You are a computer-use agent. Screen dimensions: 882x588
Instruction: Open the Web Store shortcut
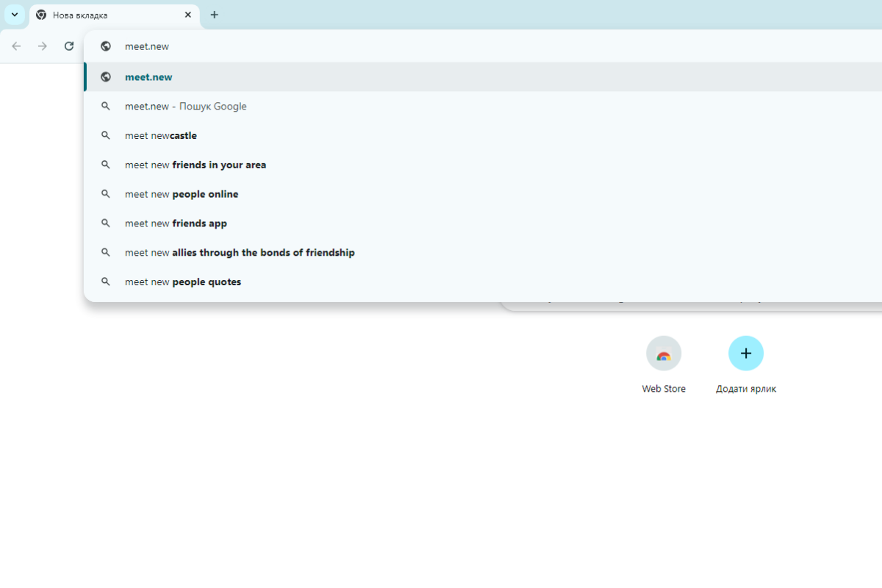coord(664,354)
